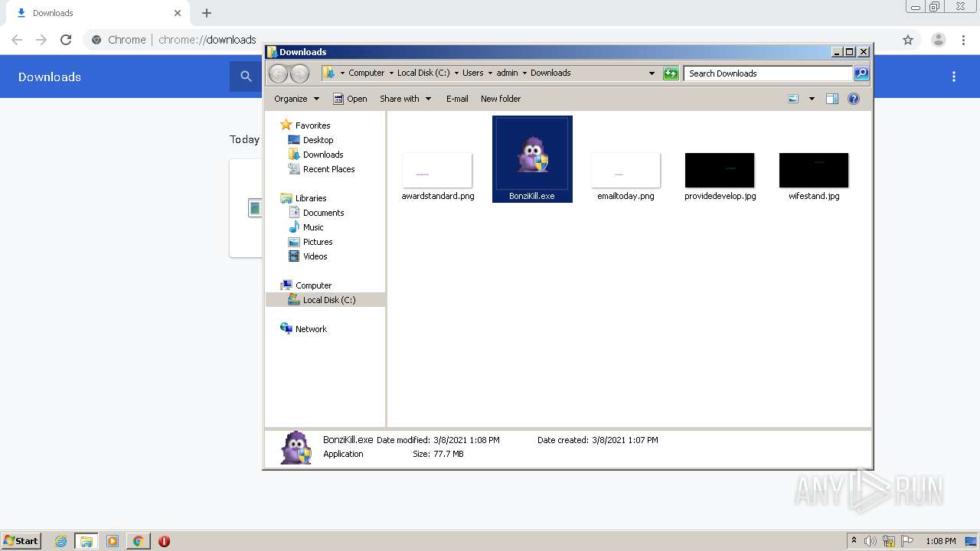Select providedevelop.jpg thumbnail
Image resolution: width=980 pixels, height=551 pixels.
720,170
